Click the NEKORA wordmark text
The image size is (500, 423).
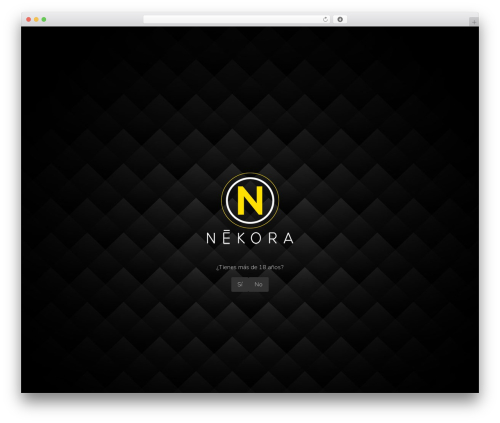pos(250,238)
